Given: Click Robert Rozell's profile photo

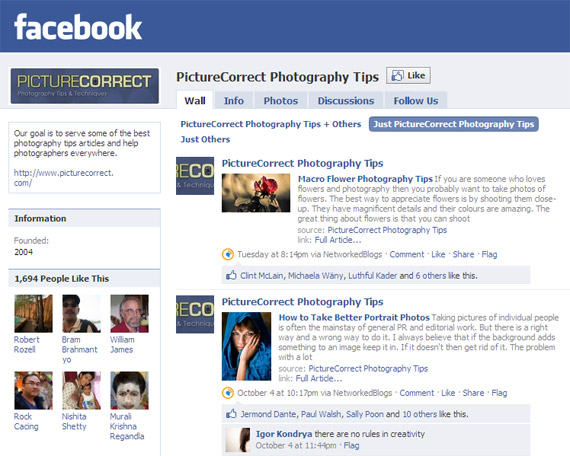Looking at the screenshot, I should point(33,313).
